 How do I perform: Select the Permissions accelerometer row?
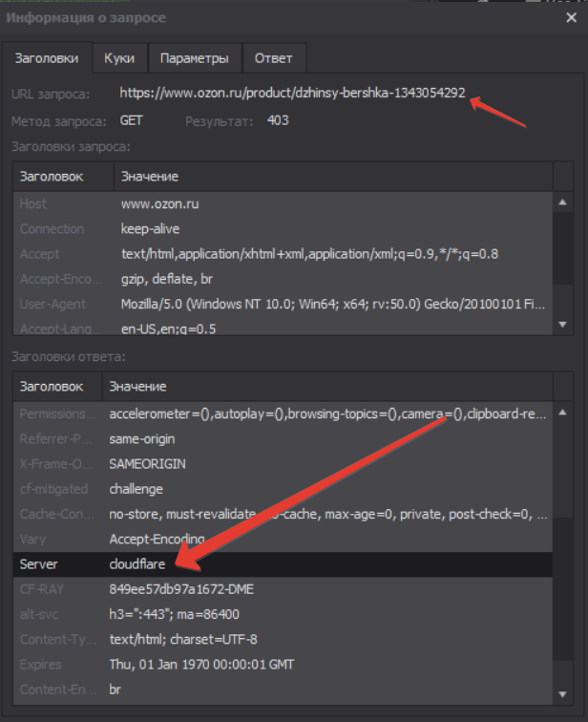283,414
